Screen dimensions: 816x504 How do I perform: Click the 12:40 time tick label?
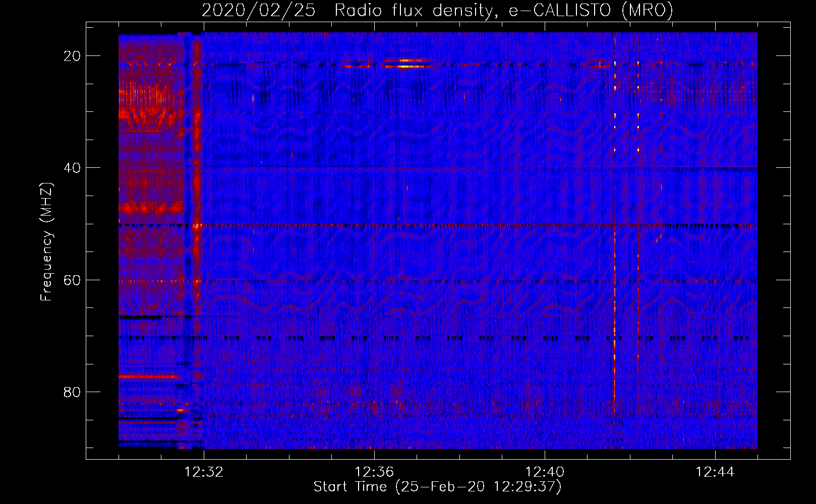[x=545, y=472]
